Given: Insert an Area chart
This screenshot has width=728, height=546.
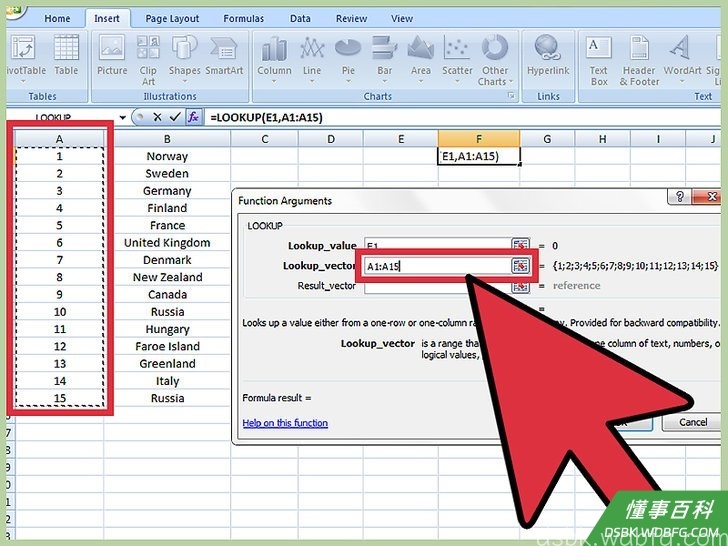Looking at the screenshot, I should tap(421, 58).
